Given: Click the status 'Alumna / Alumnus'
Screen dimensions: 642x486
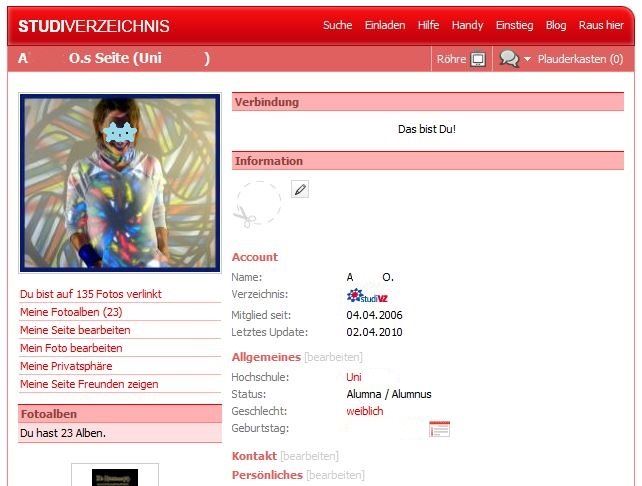Looking at the screenshot, I should click(x=389, y=394).
